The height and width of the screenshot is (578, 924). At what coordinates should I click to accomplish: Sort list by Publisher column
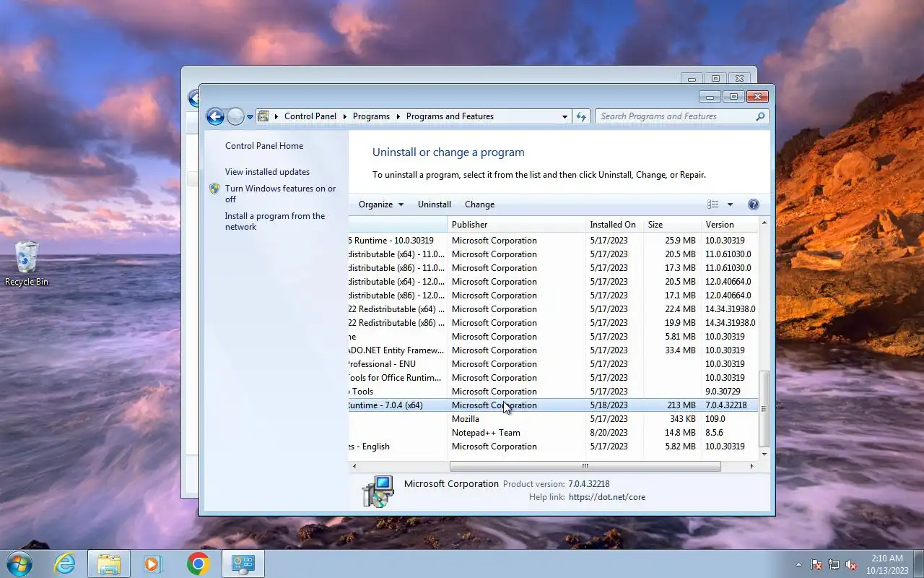(516, 225)
